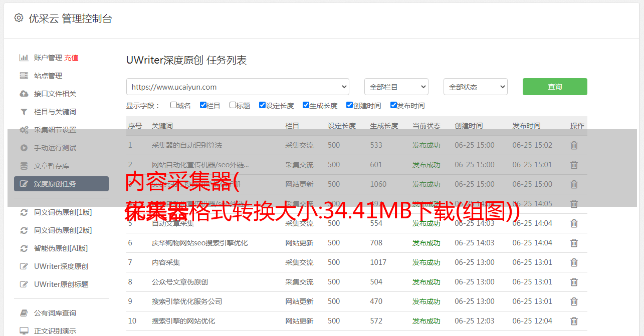Open the site URL dropdown

pyautogui.click(x=238, y=87)
